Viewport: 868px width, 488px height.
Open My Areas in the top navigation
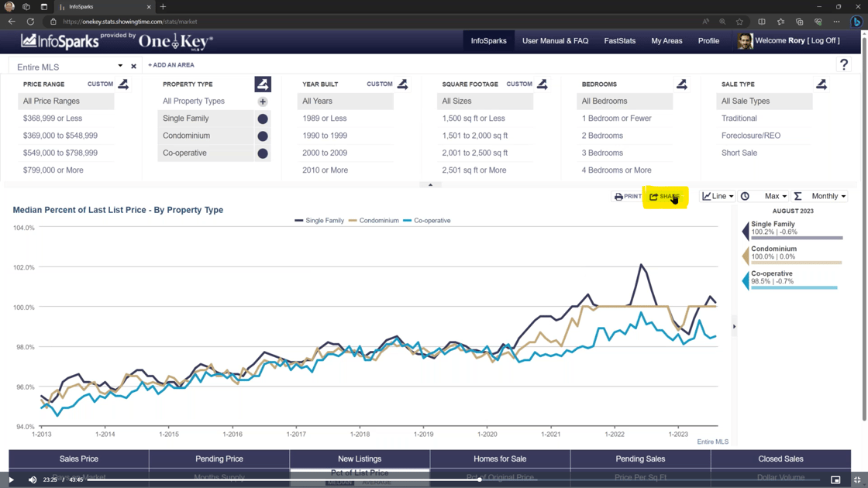tap(666, 41)
